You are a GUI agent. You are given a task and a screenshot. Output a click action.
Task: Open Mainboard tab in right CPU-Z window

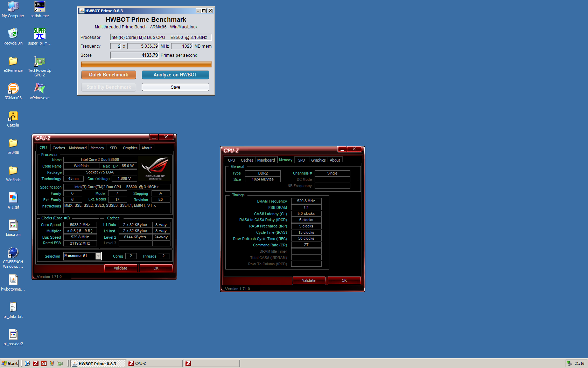tap(266, 160)
